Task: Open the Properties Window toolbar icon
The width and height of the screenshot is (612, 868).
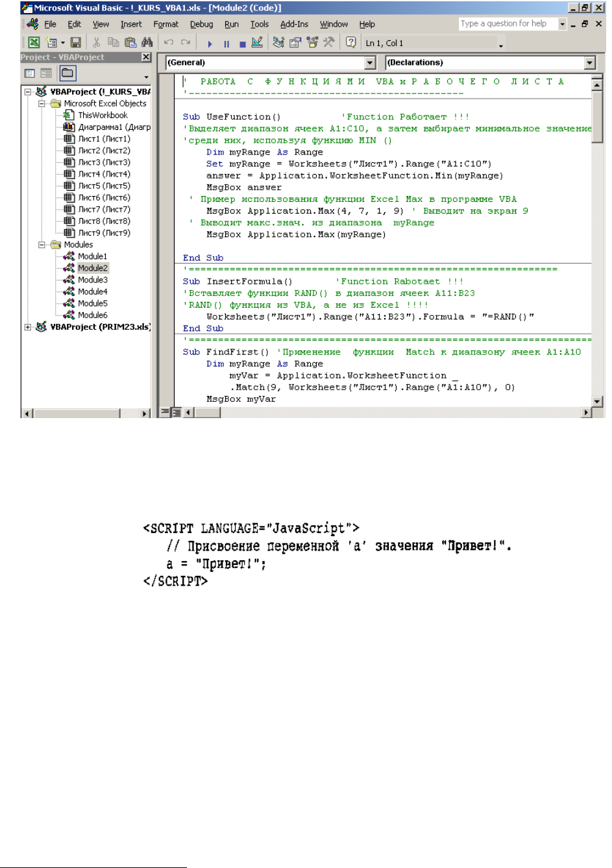Action: tap(295, 43)
